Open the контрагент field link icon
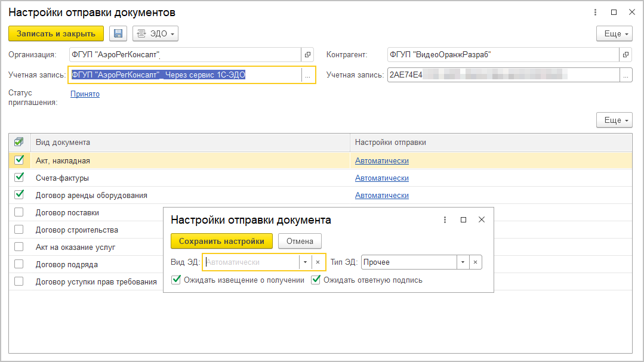The height and width of the screenshot is (362, 644). point(625,55)
